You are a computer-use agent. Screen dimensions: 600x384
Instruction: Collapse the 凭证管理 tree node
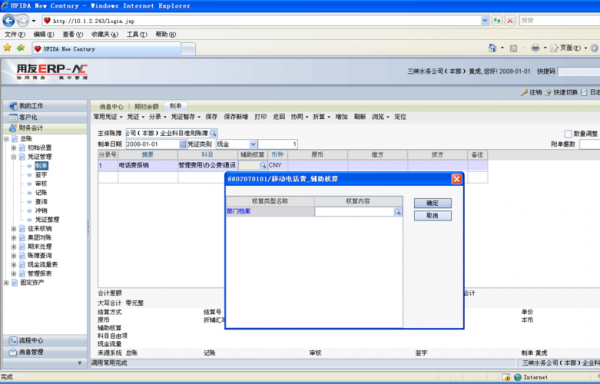pos(14,157)
